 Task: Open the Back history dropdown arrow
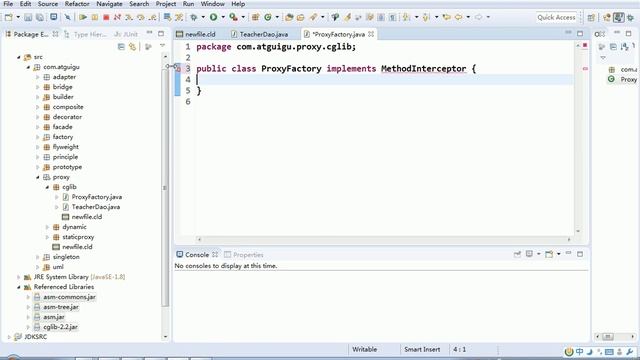pyautogui.click(x=468, y=17)
